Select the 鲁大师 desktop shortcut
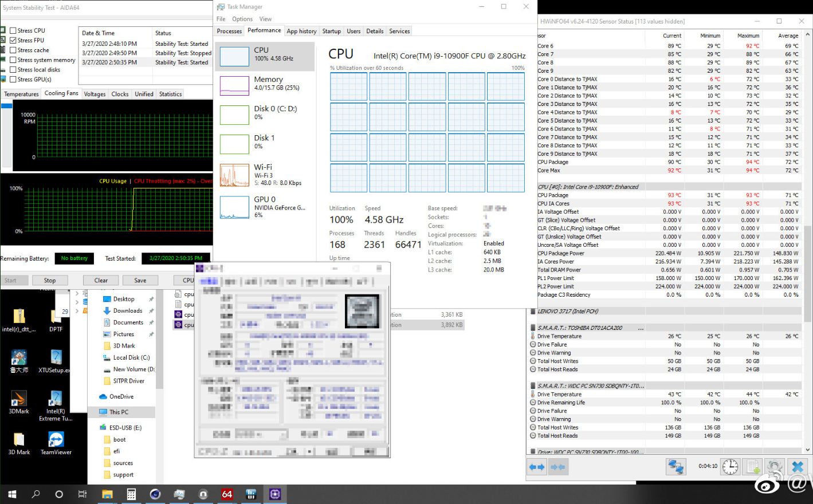Viewport: 813px width, 504px height. pos(19,361)
